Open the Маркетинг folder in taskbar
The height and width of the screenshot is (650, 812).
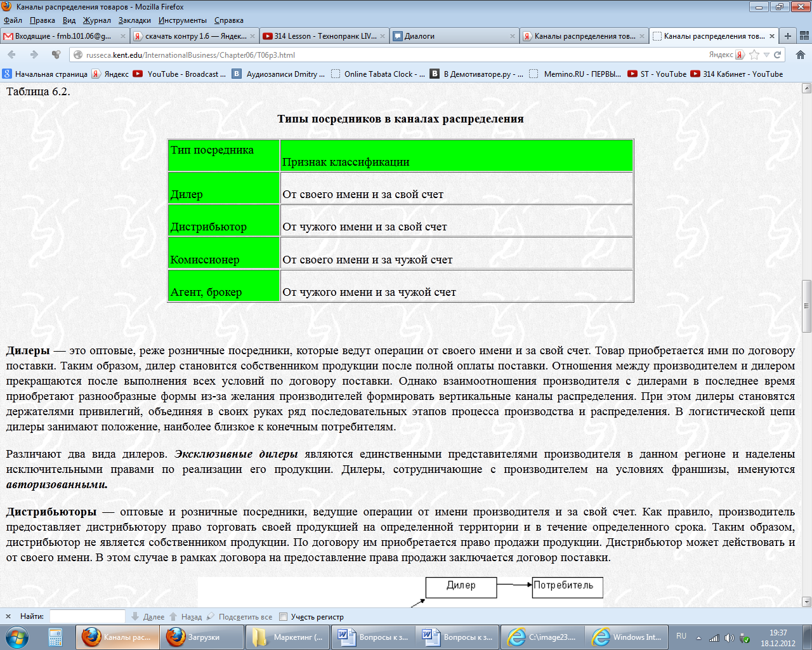tap(287, 637)
